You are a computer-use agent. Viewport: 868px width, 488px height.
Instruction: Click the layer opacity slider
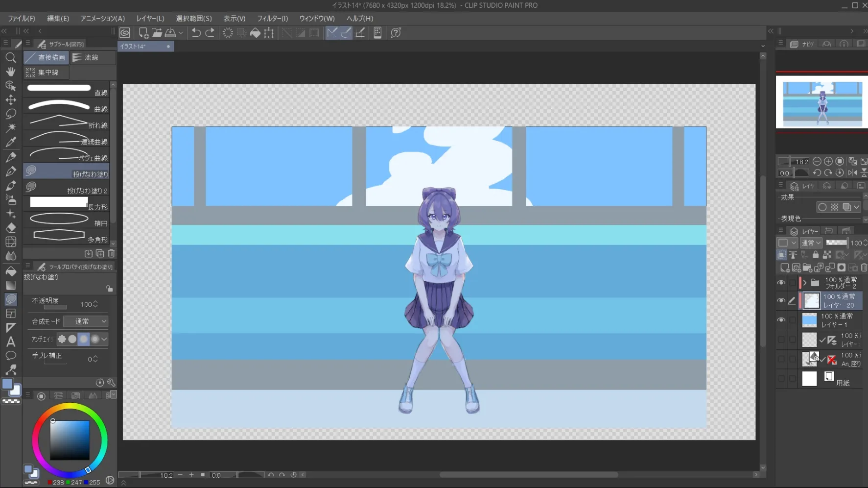tap(836, 243)
